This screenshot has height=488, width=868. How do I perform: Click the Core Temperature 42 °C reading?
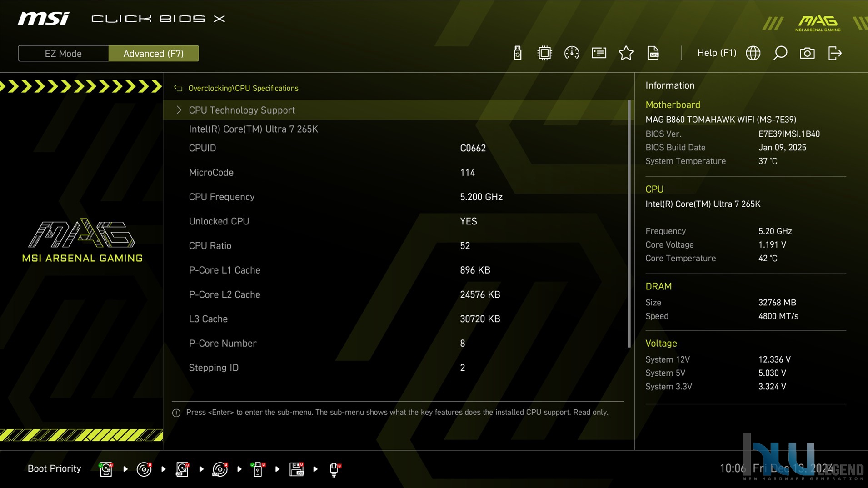pos(768,259)
